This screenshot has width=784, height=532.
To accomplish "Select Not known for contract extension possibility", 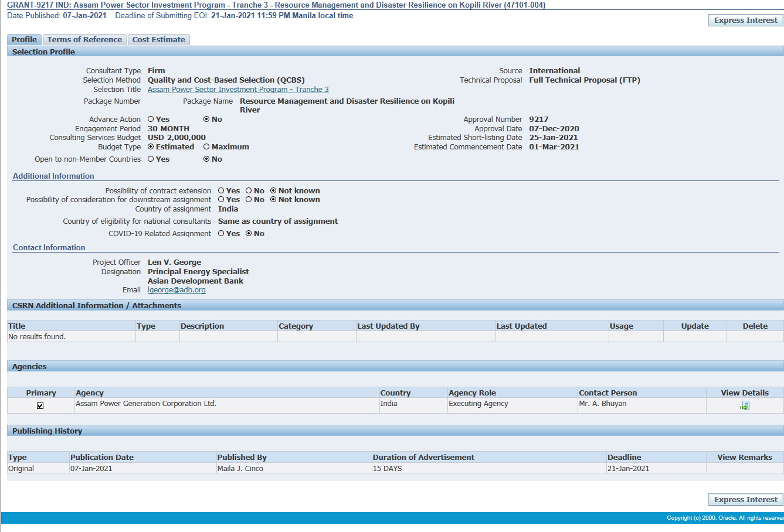I will coord(273,190).
